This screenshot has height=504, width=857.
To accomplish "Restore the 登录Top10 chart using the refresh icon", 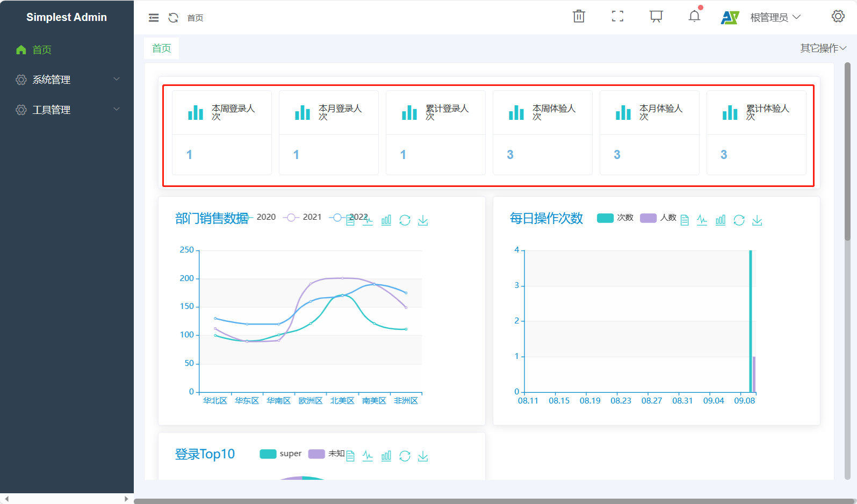I will point(405,456).
